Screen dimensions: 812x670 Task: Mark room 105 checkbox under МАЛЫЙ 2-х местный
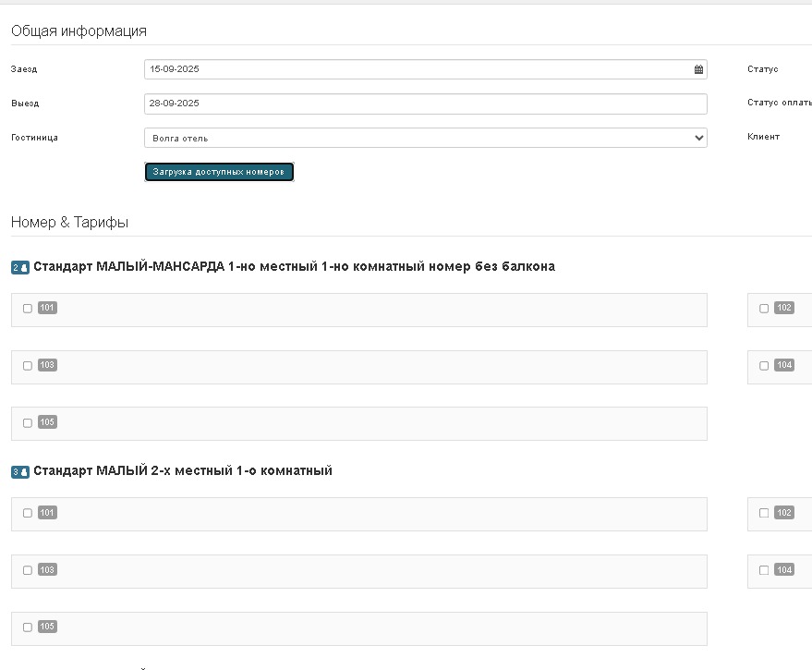pyautogui.click(x=28, y=627)
